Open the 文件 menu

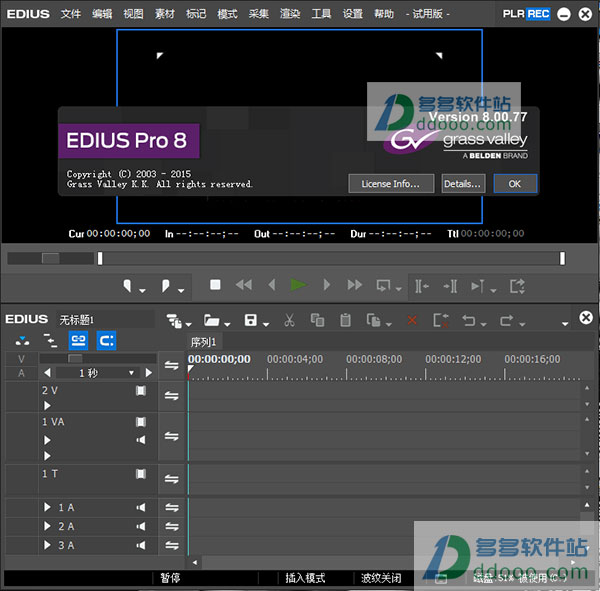pos(71,14)
